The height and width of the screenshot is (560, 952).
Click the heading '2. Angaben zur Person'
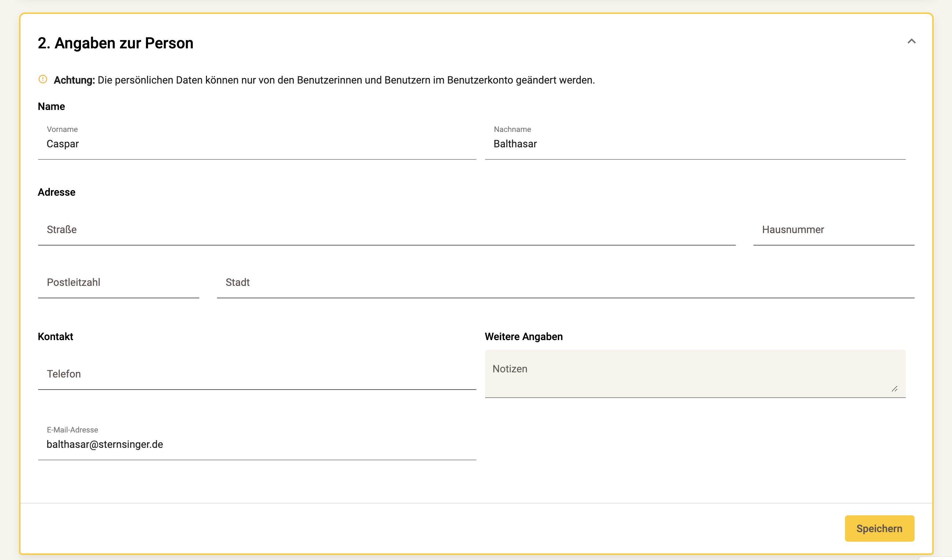tap(115, 43)
